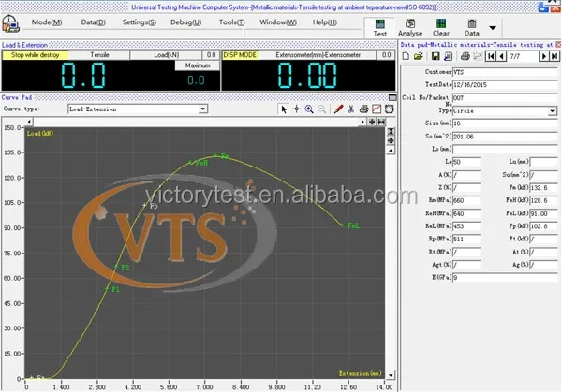562x392 pixels.
Task: Click the vertical expand icon below the compress icon
Action: pyautogui.click(x=391, y=140)
